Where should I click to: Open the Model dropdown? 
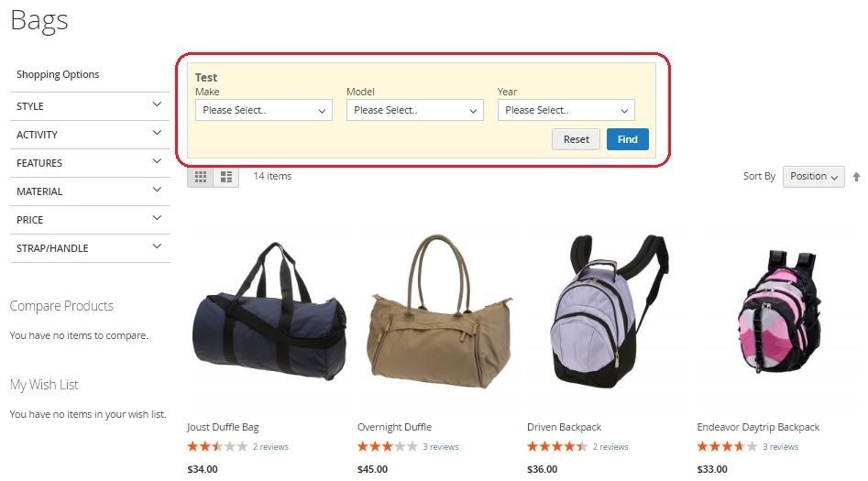pyautogui.click(x=414, y=110)
